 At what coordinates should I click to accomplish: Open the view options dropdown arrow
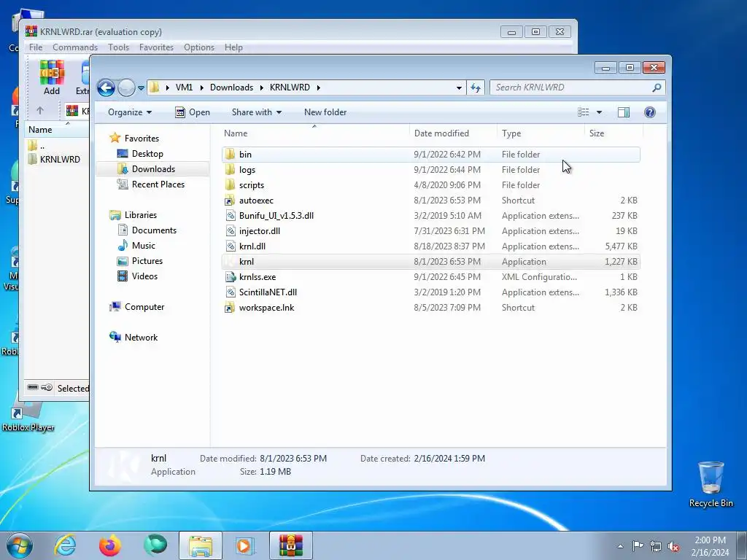[600, 112]
